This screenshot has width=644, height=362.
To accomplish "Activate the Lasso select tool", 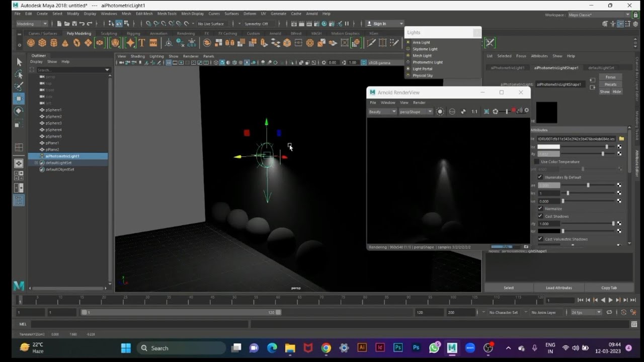I will pos(19,74).
